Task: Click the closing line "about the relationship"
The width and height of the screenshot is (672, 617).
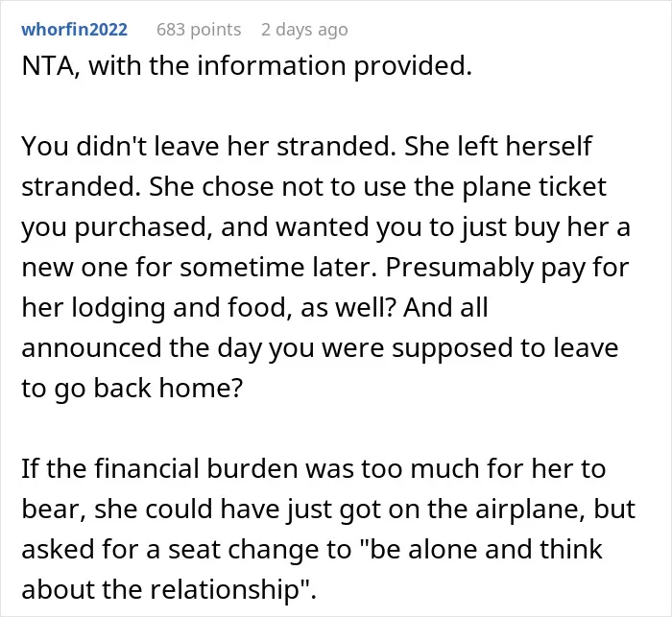Action: tap(169, 589)
